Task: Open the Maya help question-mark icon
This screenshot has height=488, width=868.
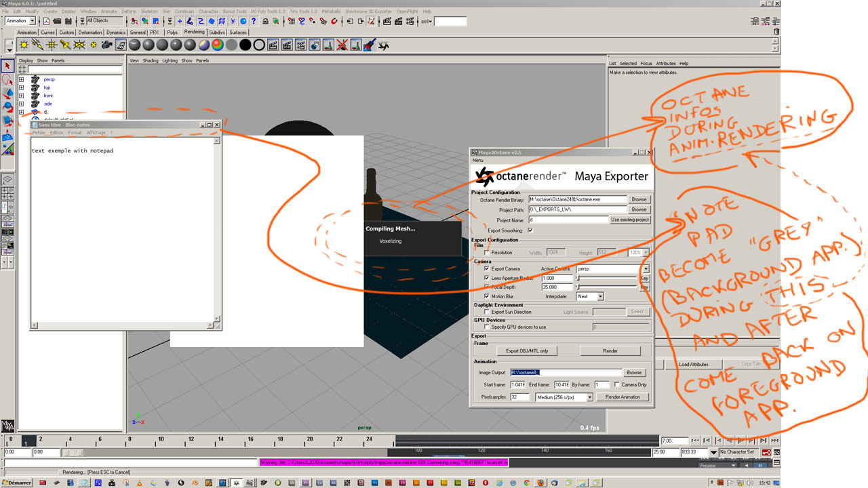Action: click(254, 21)
